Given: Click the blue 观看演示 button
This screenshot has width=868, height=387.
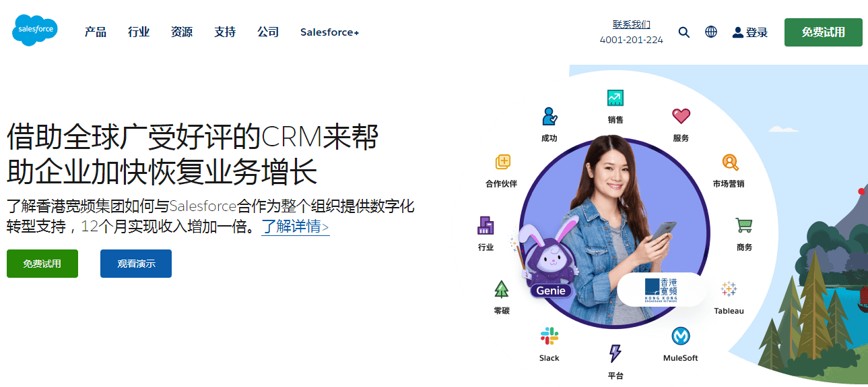Looking at the screenshot, I should point(136,264).
